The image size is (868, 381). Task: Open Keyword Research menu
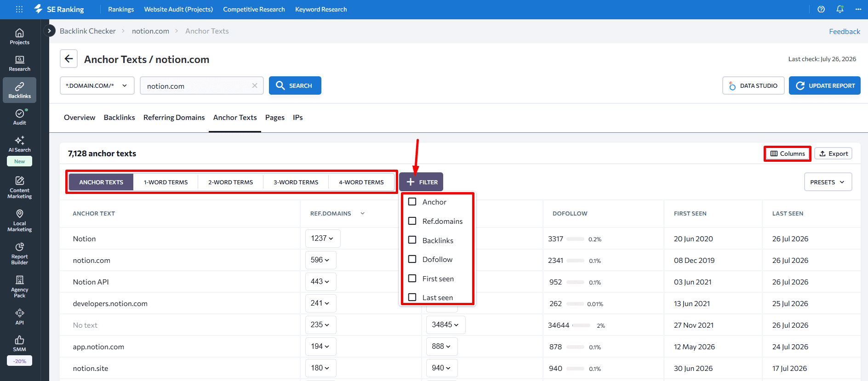pos(321,9)
